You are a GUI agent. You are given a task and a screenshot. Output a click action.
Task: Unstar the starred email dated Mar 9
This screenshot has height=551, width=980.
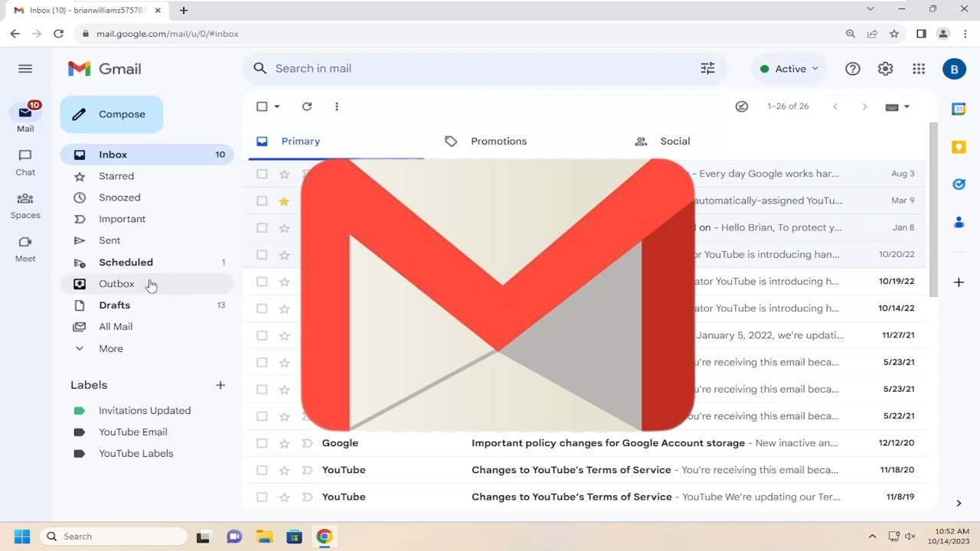pyautogui.click(x=284, y=201)
